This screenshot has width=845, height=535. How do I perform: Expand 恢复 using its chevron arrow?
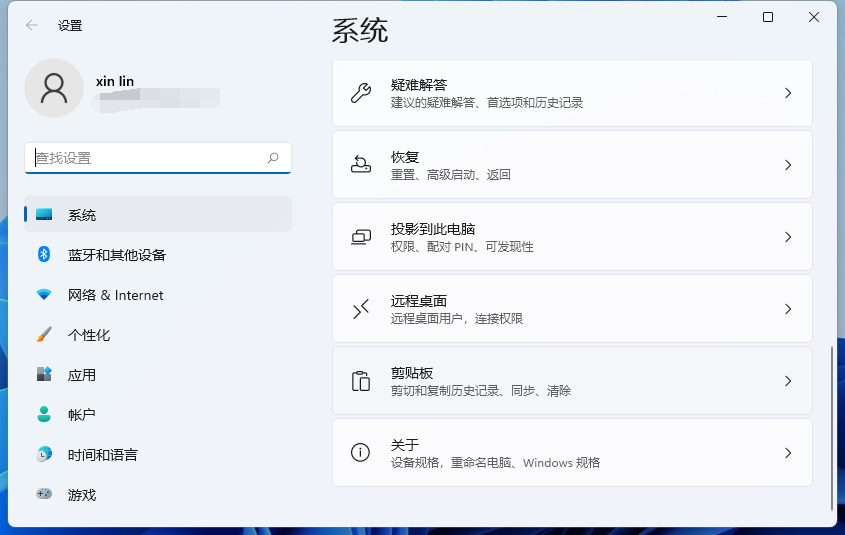(x=788, y=165)
